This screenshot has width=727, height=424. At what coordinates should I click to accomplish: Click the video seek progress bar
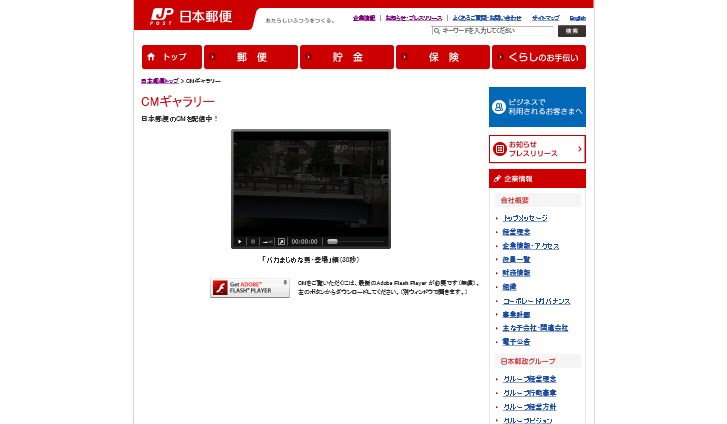pyautogui.click(x=356, y=242)
